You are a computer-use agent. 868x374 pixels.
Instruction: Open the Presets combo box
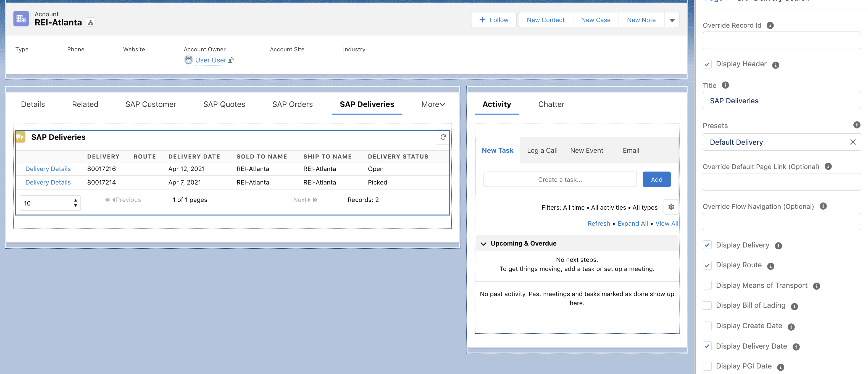(782, 142)
